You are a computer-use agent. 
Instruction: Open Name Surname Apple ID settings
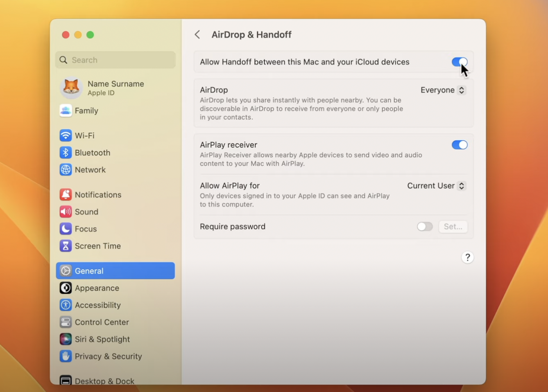tap(115, 88)
